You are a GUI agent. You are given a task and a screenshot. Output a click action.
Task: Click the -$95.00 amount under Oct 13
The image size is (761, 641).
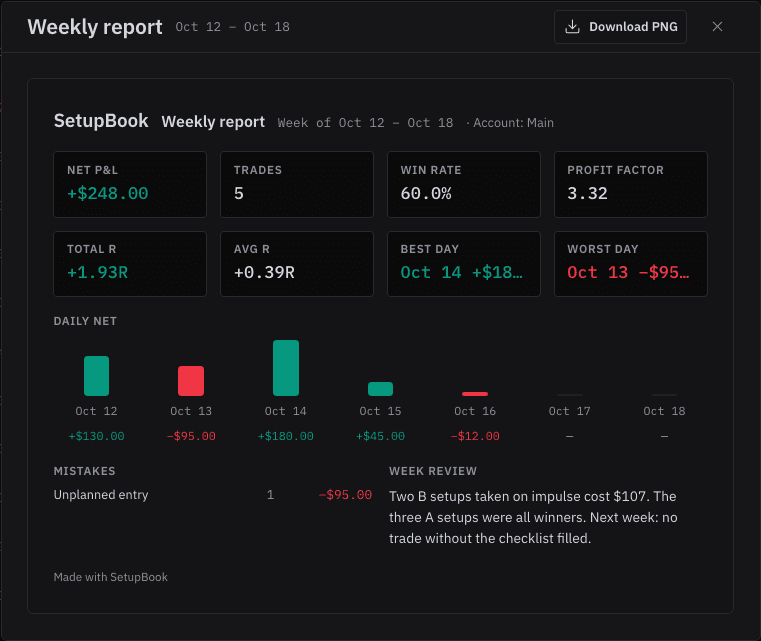tap(191, 436)
